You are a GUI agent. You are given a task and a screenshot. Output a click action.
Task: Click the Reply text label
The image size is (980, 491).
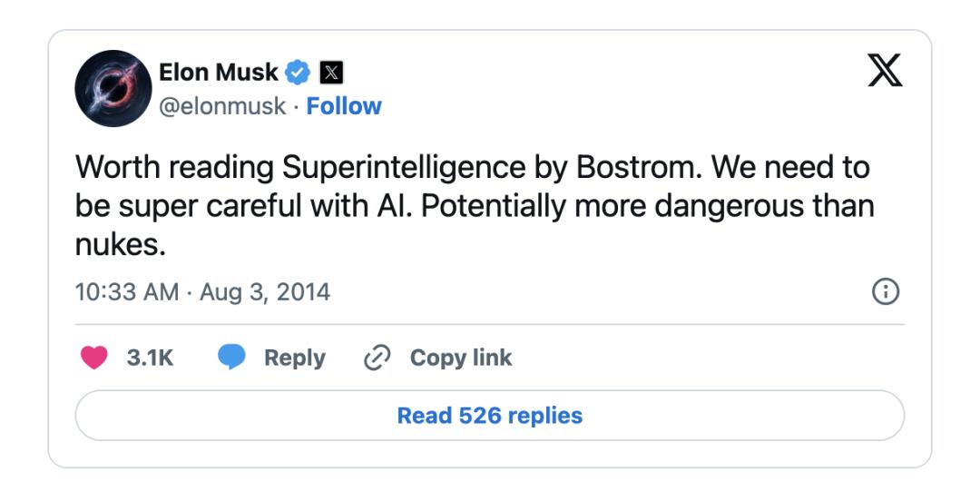[294, 358]
